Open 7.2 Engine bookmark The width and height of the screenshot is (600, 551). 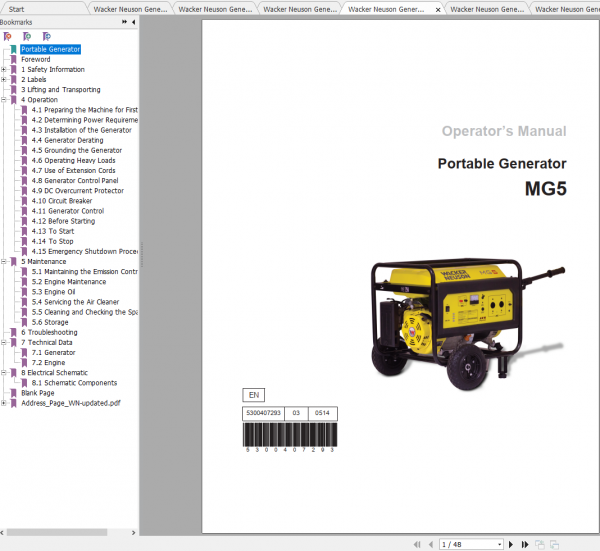48,363
